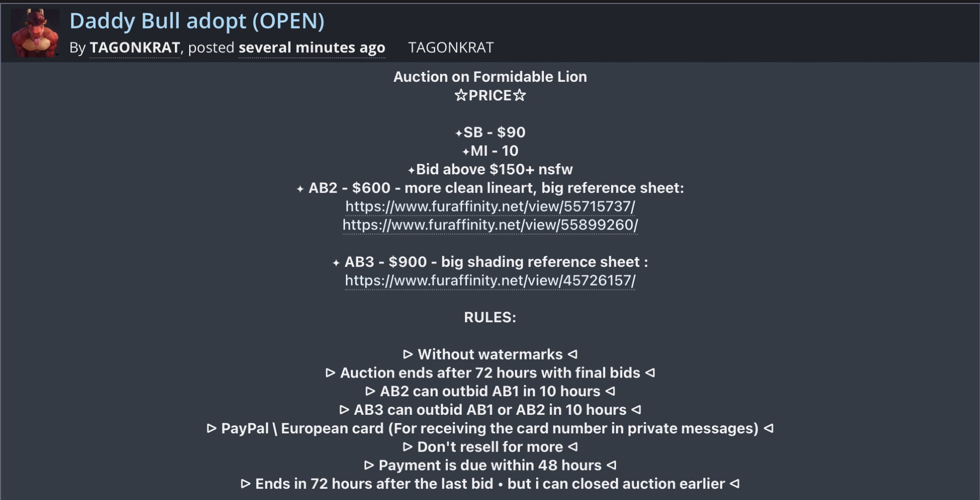Viewport: 980px width, 500px height.
Task: Open the furaffinity view/55715737 link
Action: click(x=490, y=206)
